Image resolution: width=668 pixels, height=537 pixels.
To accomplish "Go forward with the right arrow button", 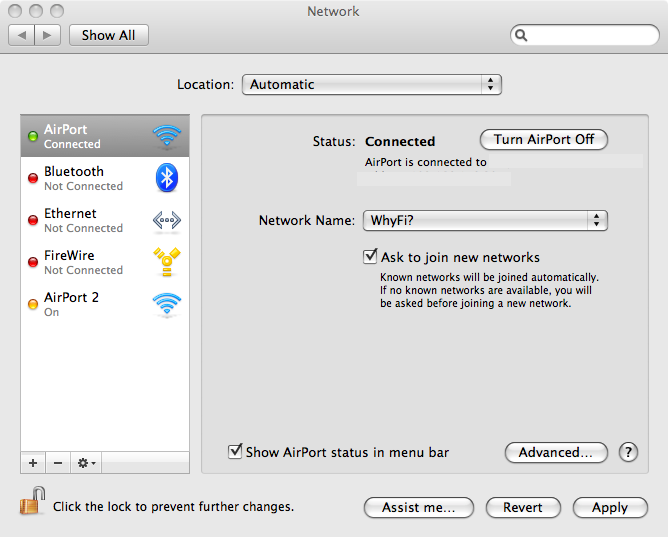I will pyautogui.click(x=47, y=35).
